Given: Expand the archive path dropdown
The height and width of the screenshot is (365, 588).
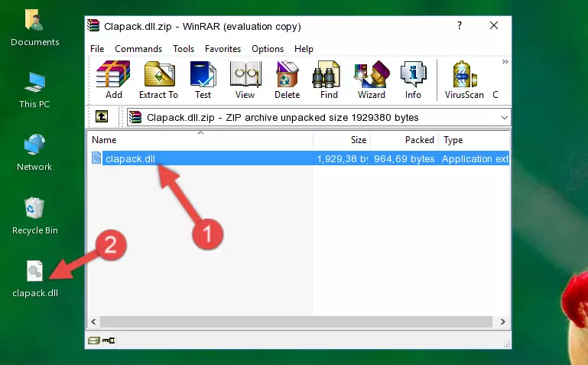Looking at the screenshot, I should coord(505,118).
